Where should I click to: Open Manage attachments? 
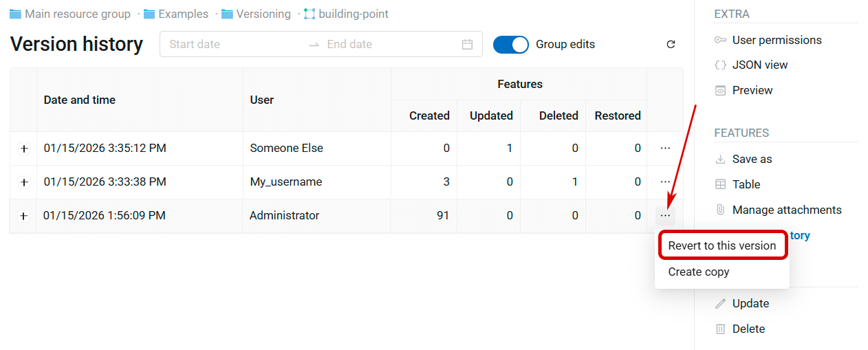coord(786,210)
